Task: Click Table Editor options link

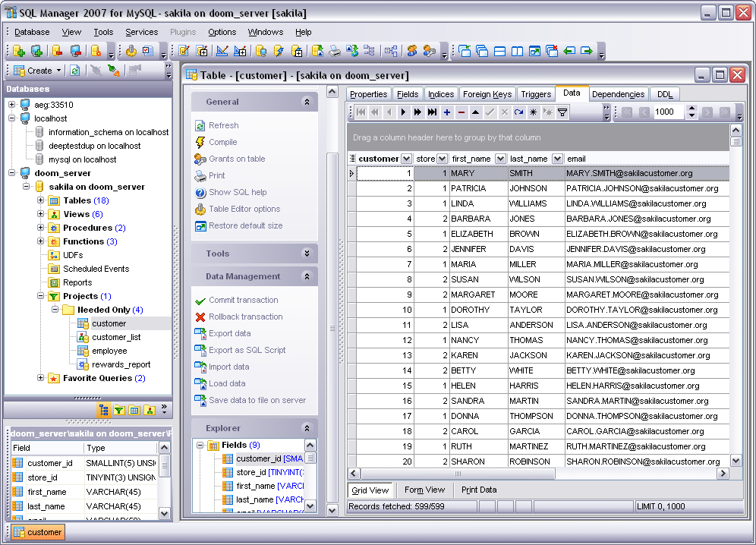Action: click(x=244, y=209)
